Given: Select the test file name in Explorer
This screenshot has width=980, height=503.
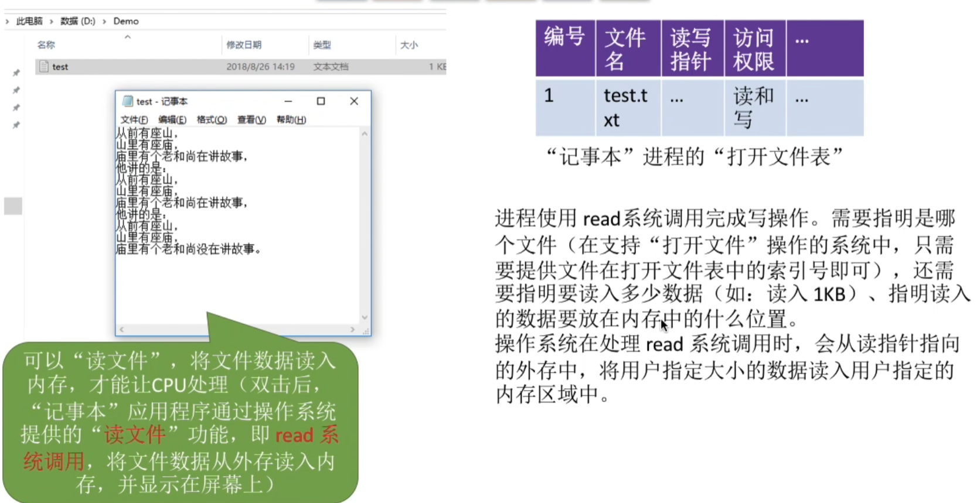Looking at the screenshot, I should tap(60, 67).
